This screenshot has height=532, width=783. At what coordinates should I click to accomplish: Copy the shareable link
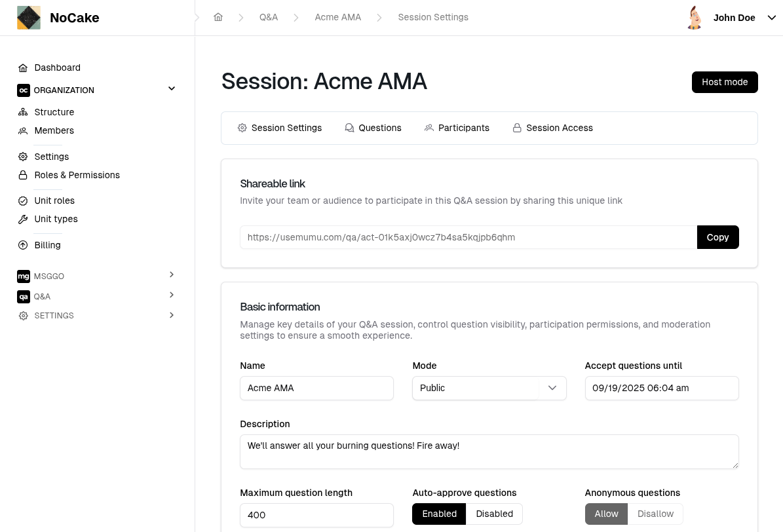(x=717, y=237)
